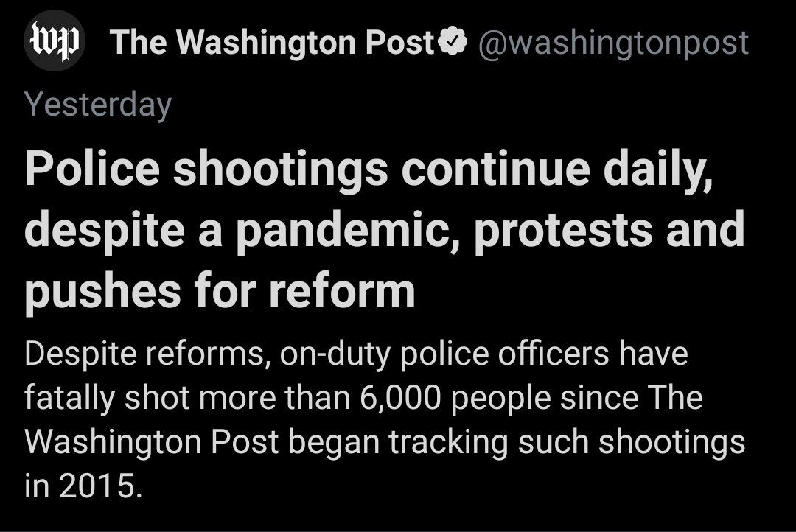Click the article summary starting "Despite reforms"
This screenshot has height=532, width=796.
click(383, 420)
